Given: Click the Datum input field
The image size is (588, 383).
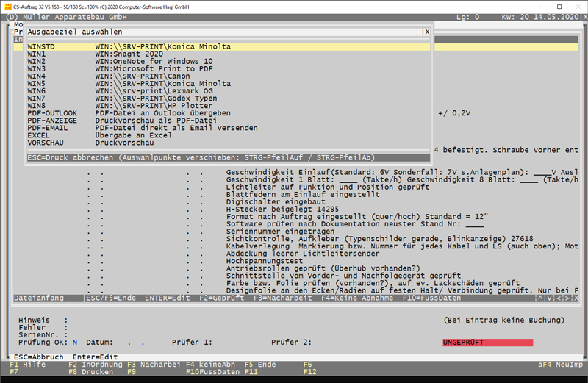Looking at the screenshot, I should click(x=135, y=343).
